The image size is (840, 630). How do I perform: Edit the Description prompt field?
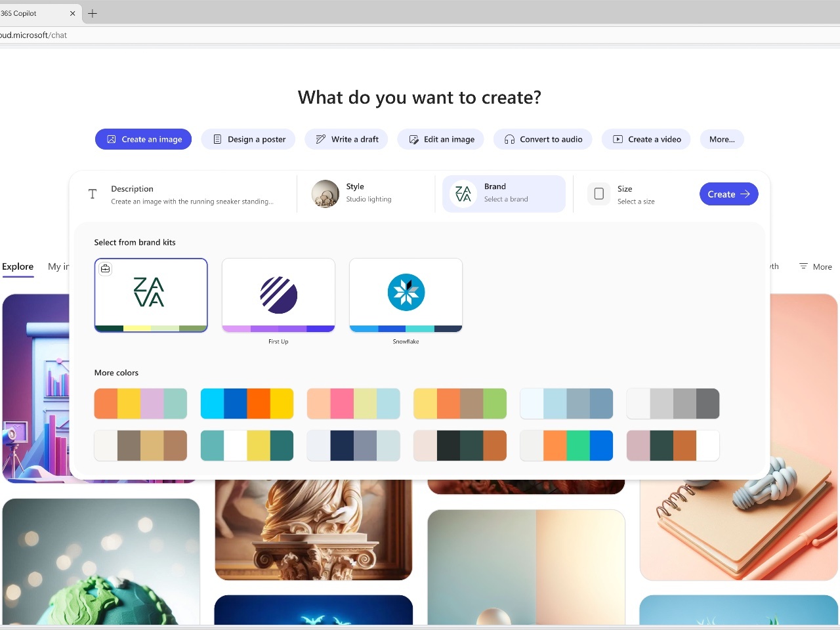pyautogui.click(x=186, y=194)
